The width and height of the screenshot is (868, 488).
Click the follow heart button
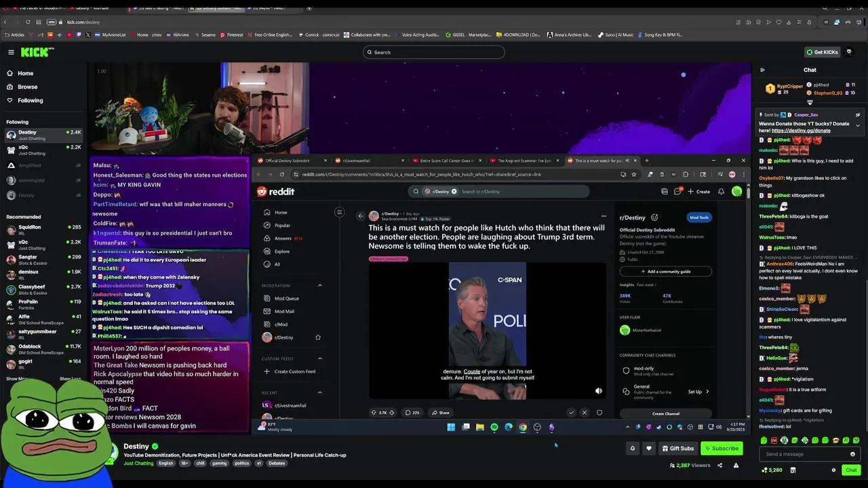pos(649,448)
